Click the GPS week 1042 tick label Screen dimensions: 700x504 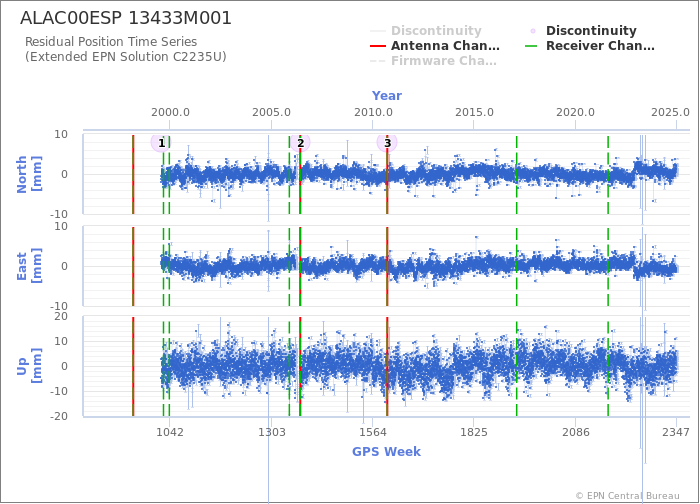[x=170, y=432]
